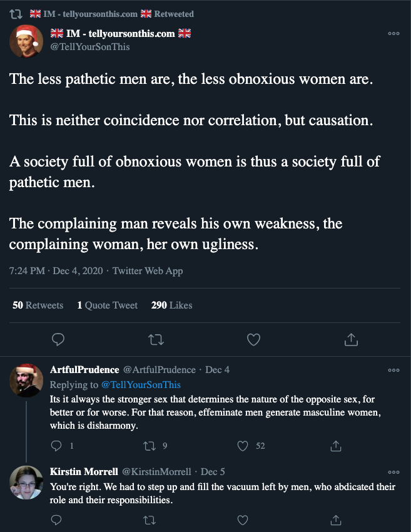This screenshot has height=532, width=411.
Task: Like Kirstin Morrell's reply
Action: click(x=243, y=519)
